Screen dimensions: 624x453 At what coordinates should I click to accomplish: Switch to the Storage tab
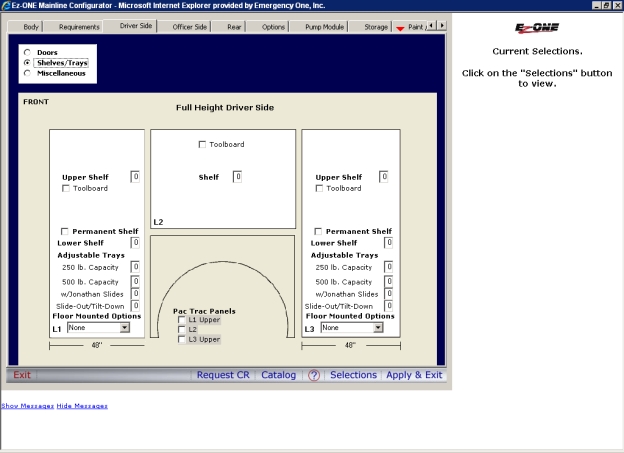pyautogui.click(x=376, y=27)
